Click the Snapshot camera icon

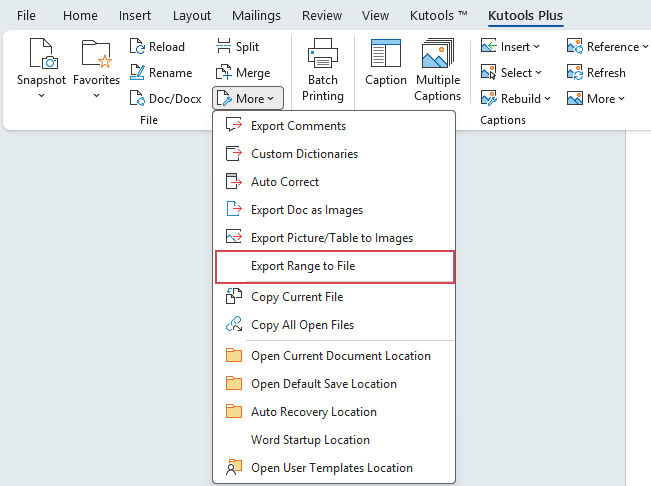pyautogui.click(x=44, y=53)
